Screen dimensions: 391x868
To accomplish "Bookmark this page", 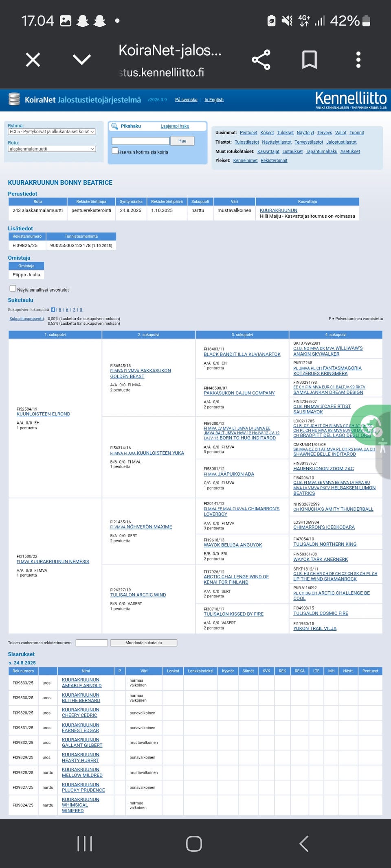I will [x=310, y=60].
